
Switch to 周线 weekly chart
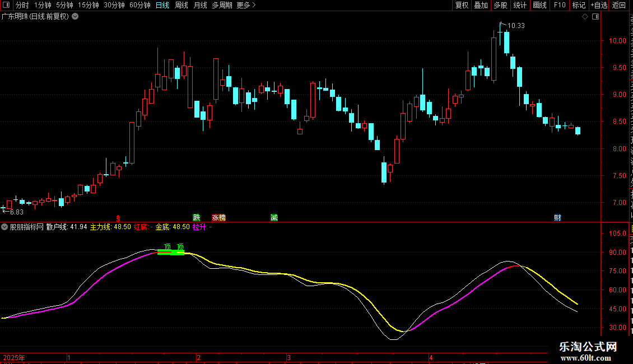pyautogui.click(x=181, y=5)
